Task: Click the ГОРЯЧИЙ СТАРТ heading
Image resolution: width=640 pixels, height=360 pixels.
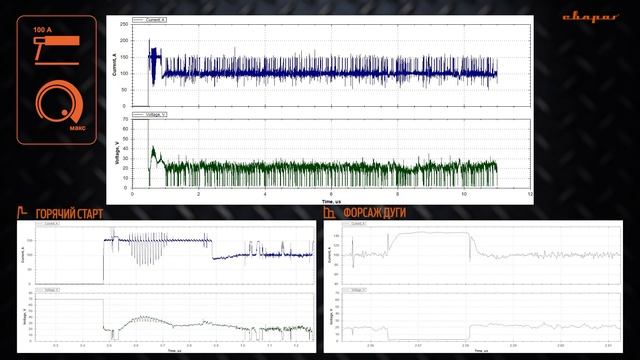Action: [69, 213]
